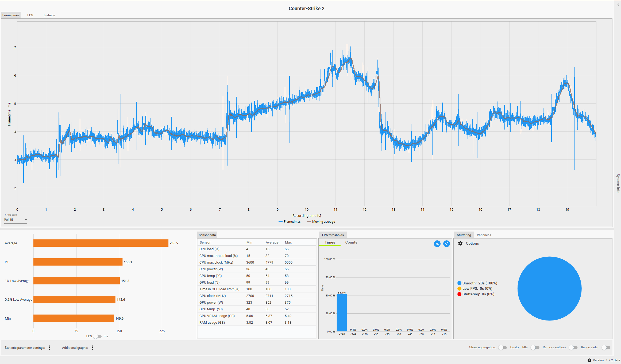
Task: Enable the Range slider switch
Action: point(606,347)
